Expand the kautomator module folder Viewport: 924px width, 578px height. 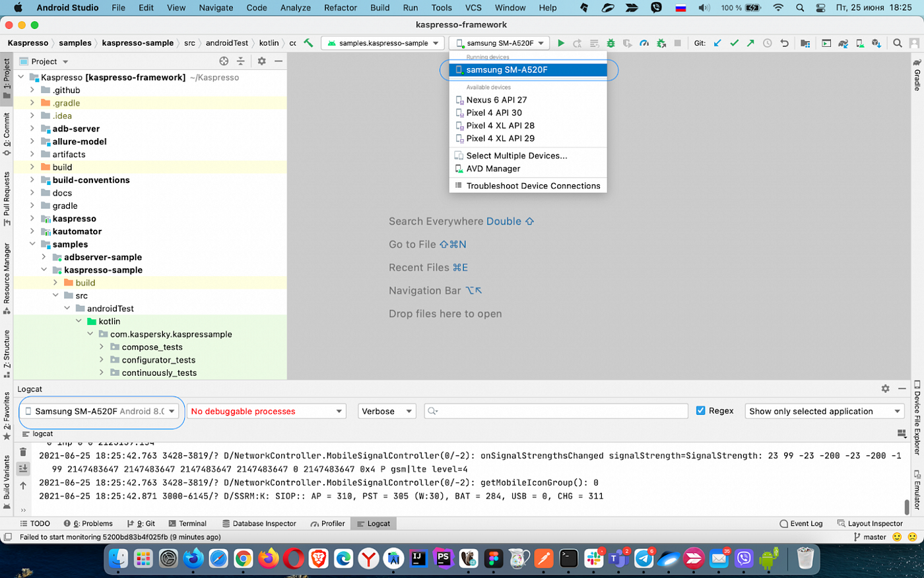[x=32, y=231]
